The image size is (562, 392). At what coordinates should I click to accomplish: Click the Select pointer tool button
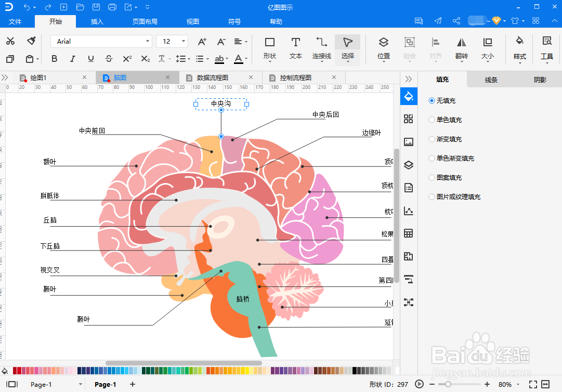348,49
